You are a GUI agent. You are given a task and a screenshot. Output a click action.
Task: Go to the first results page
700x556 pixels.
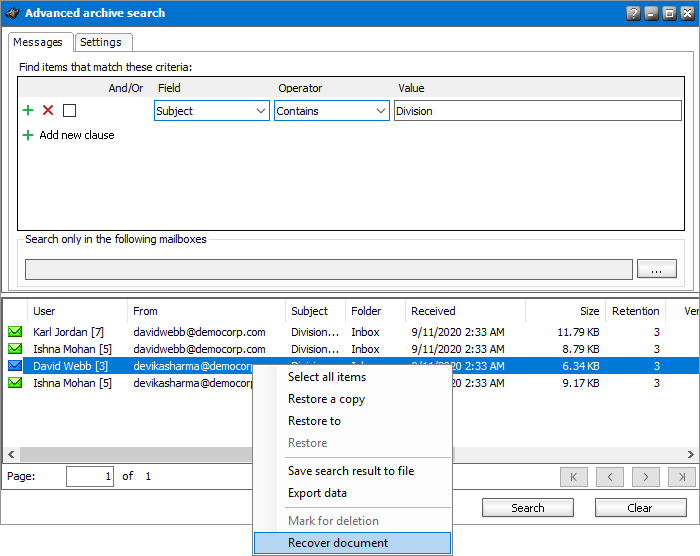pos(573,477)
